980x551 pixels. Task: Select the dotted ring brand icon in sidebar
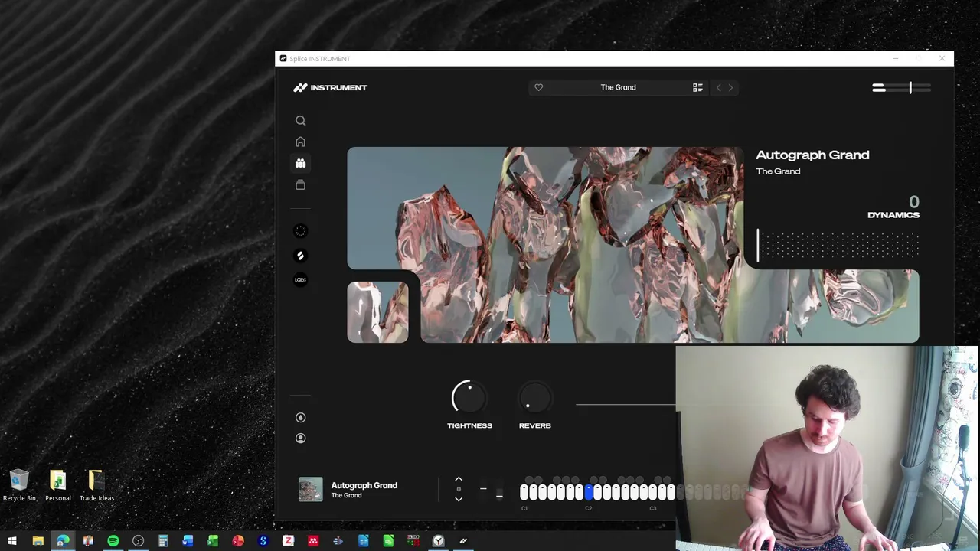300,231
